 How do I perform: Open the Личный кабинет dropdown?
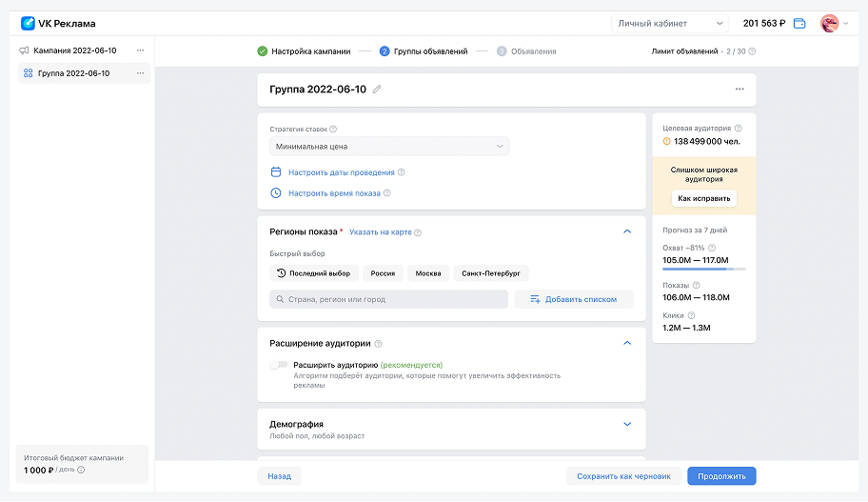(x=669, y=23)
